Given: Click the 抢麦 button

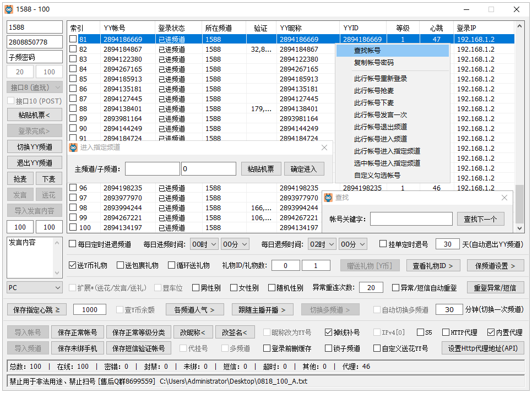Looking at the screenshot, I should click(x=20, y=179).
